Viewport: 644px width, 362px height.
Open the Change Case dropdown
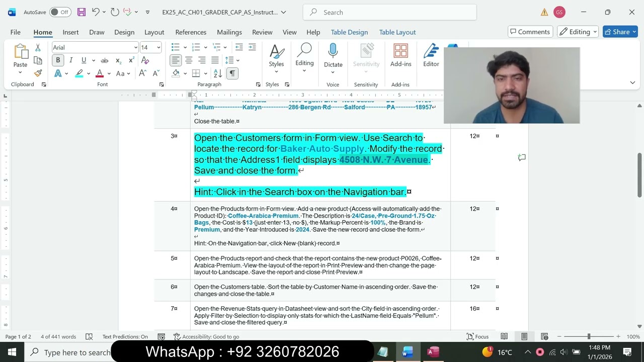(123, 73)
